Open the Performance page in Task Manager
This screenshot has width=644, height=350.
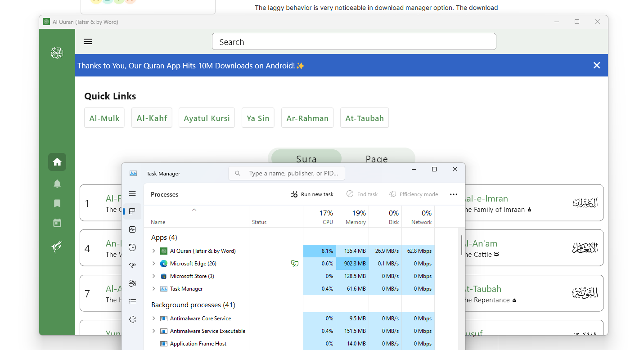click(x=132, y=229)
